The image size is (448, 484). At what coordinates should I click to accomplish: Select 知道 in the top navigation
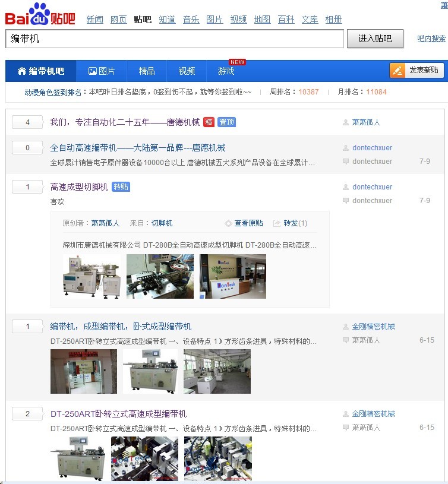click(167, 20)
